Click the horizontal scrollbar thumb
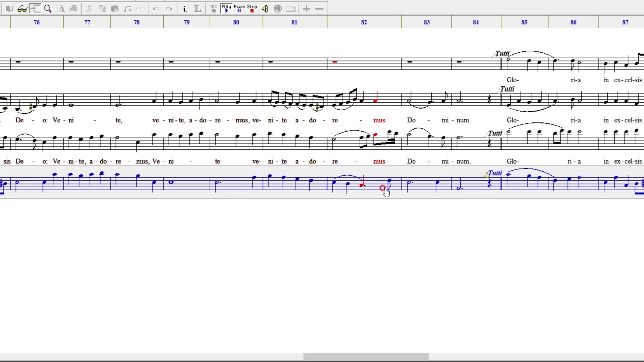Image resolution: width=644 pixels, height=362 pixels. pos(366,357)
